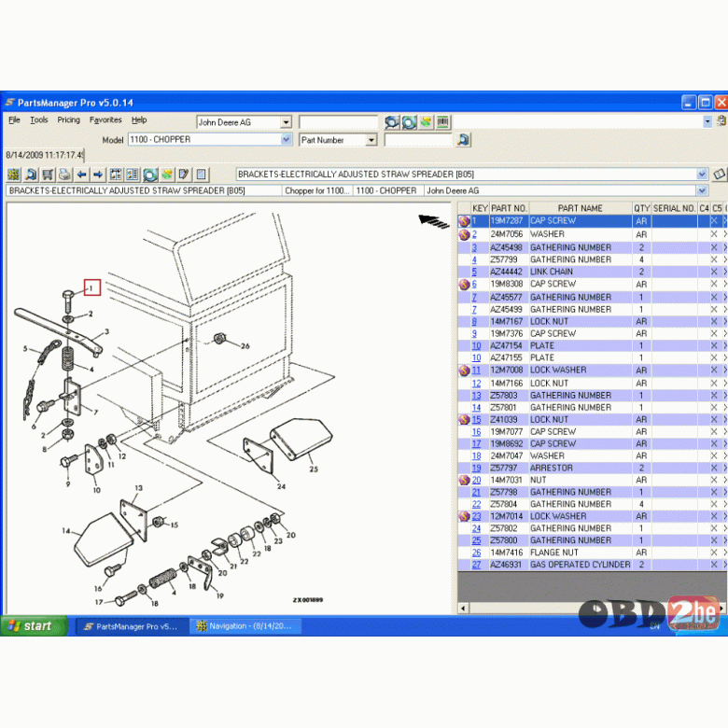Click key link 12 for LOCK NUT 14M7166
Viewport: 728px width, 728px height.
(476, 384)
